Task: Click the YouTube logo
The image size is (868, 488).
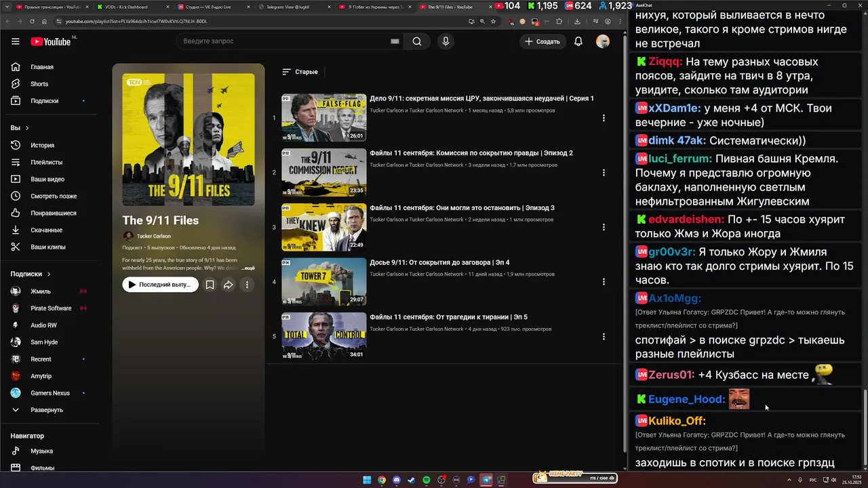Action: pyautogui.click(x=51, y=41)
